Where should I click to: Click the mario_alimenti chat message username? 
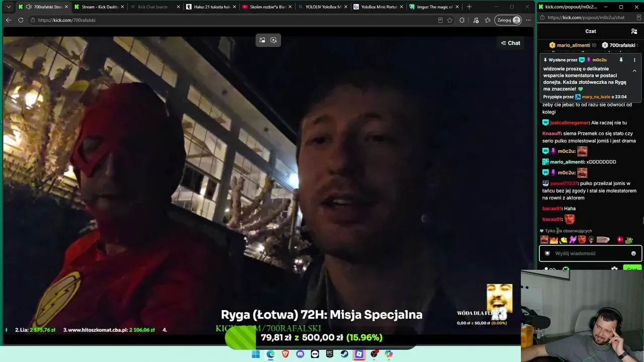pyautogui.click(x=567, y=162)
